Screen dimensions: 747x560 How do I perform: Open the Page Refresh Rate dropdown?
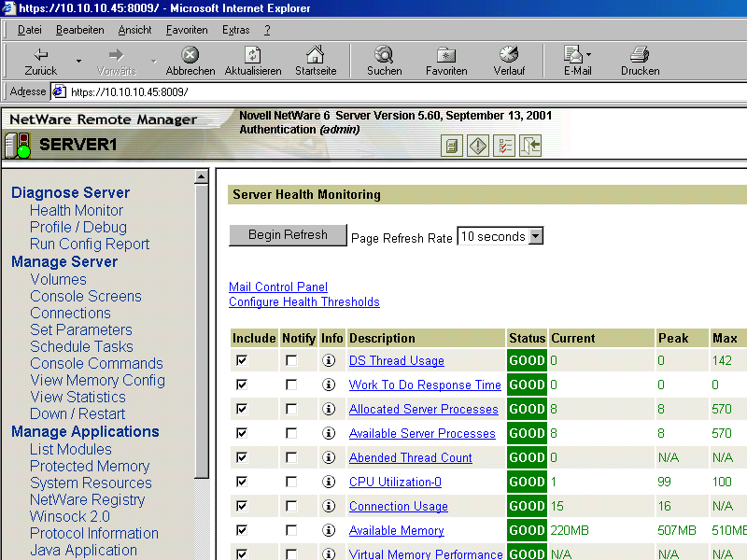[533, 237]
